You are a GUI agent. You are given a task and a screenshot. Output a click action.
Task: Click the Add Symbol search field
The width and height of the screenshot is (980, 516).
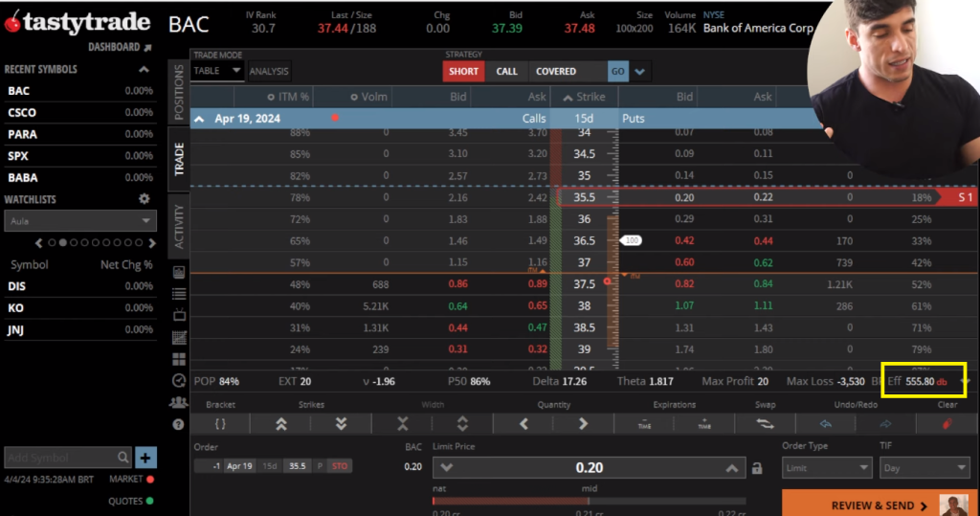pos(59,458)
